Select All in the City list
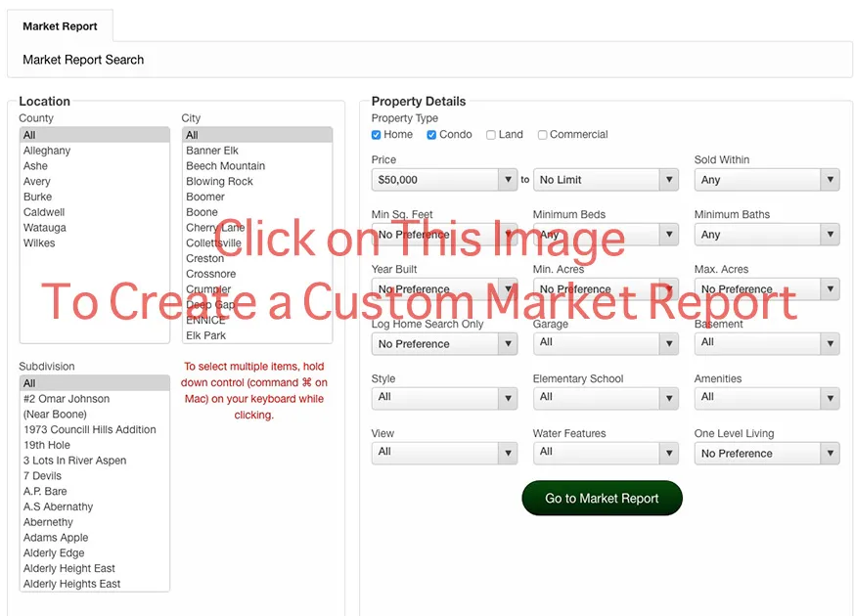This screenshot has width=854, height=616. [257, 135]
